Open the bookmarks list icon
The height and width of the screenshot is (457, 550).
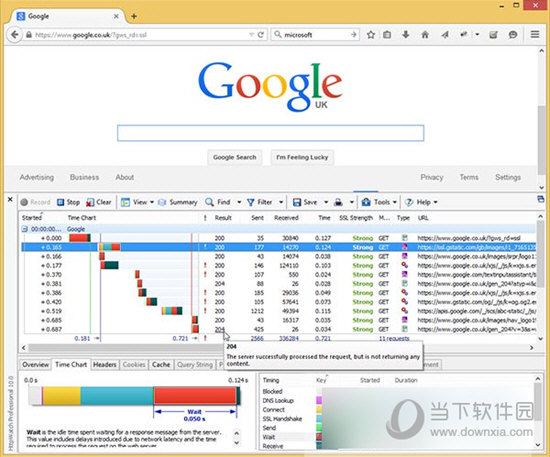coord(387,35)
